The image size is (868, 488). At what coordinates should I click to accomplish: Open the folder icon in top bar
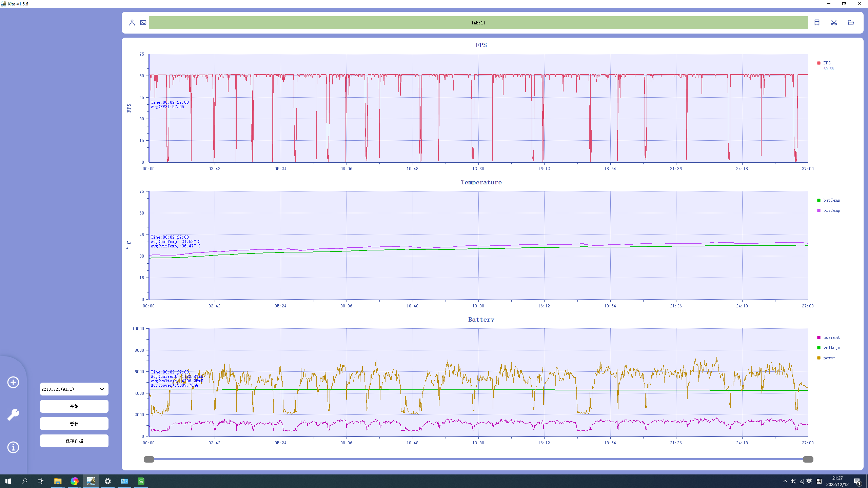pos(851,23)
